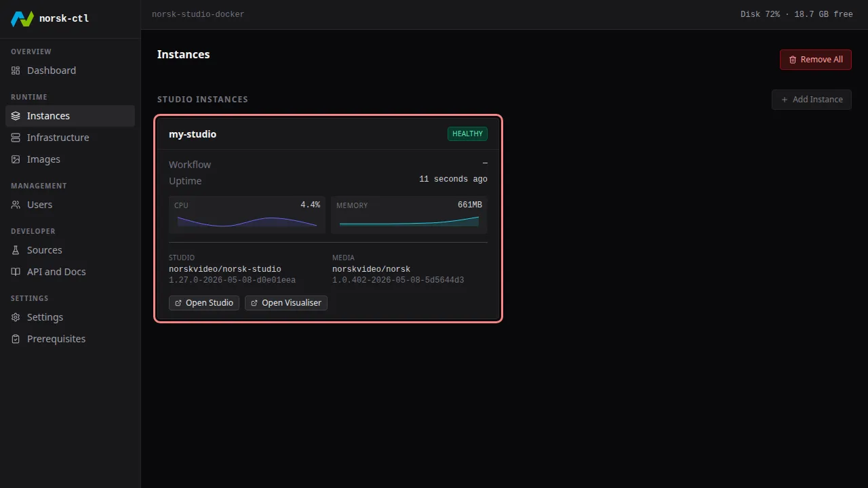The height and width of the screenshot is (488, 868).
Task: Click the Sources flask icon
Action: (x=16, y=250)
